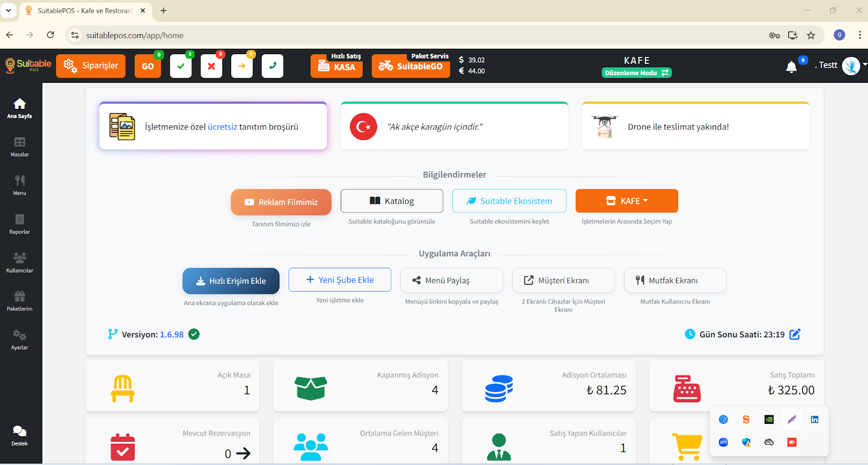
Task: Expand the KAFE business selector dropdown
Action: click(x=627, y=201)
